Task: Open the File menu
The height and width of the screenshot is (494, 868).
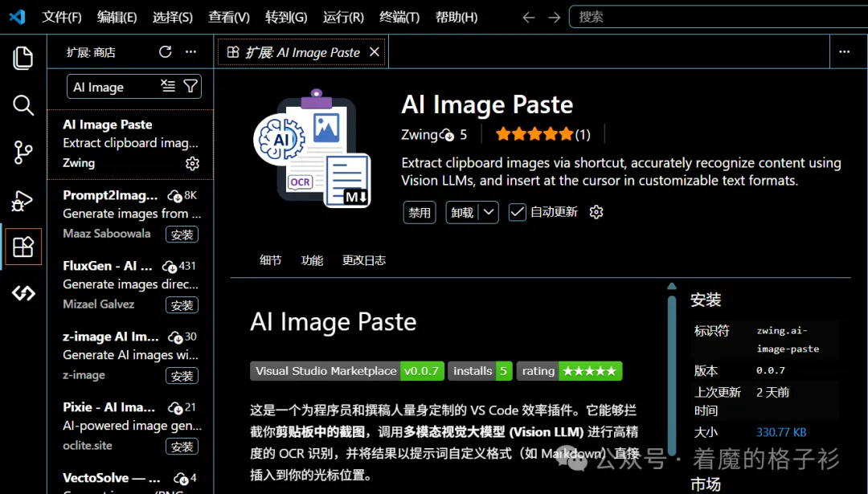Action: click(62, 17)
